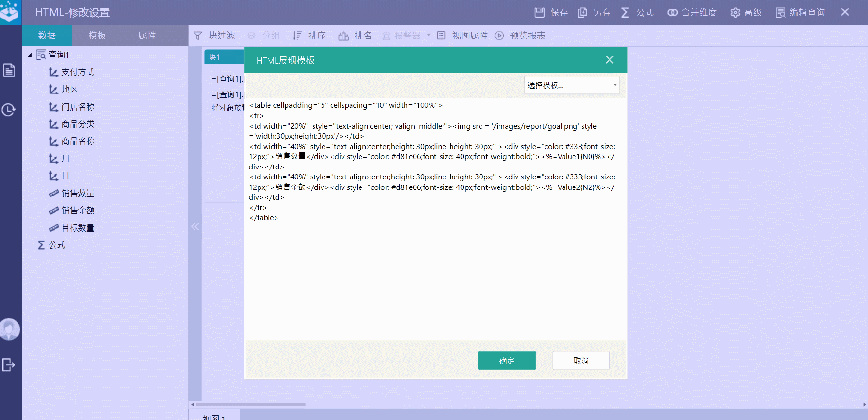Click the scrollbar right arrow

865,405
